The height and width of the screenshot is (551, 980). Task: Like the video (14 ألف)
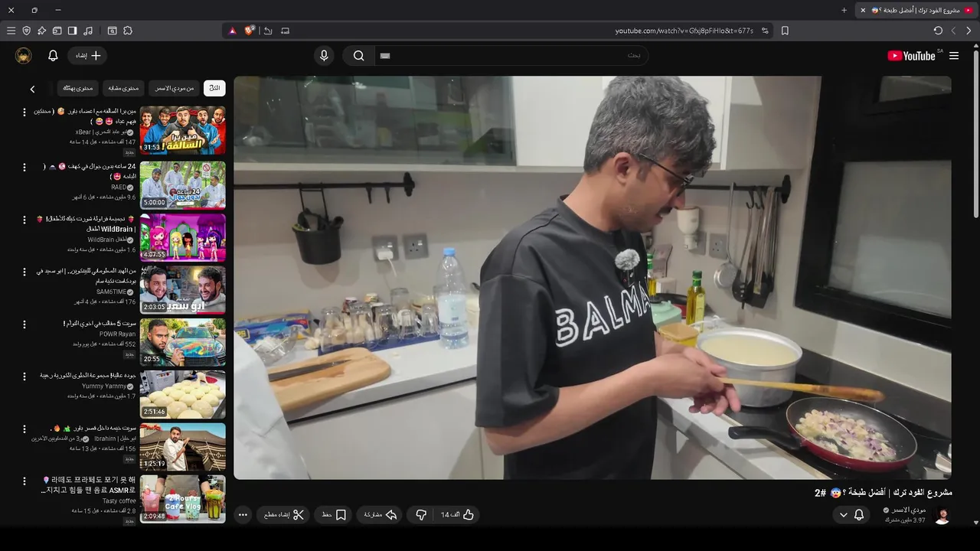tap(458, 515)
